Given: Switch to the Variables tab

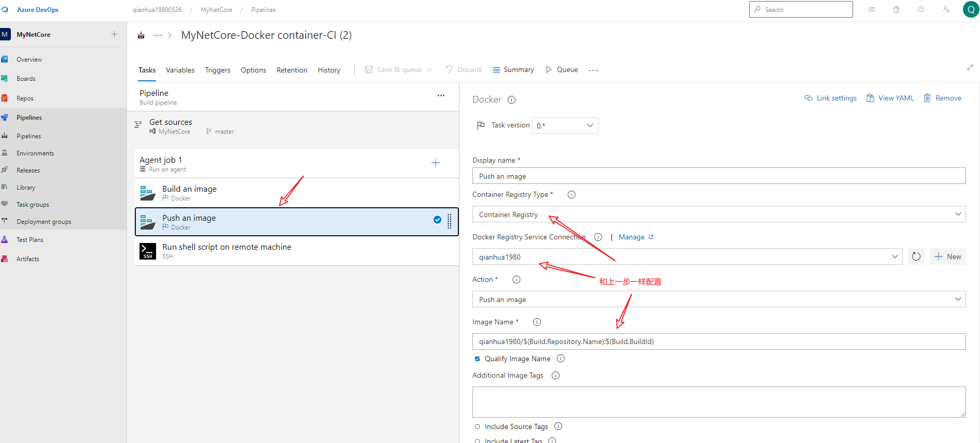Looking at the screenshot, I should pos(180,70).
